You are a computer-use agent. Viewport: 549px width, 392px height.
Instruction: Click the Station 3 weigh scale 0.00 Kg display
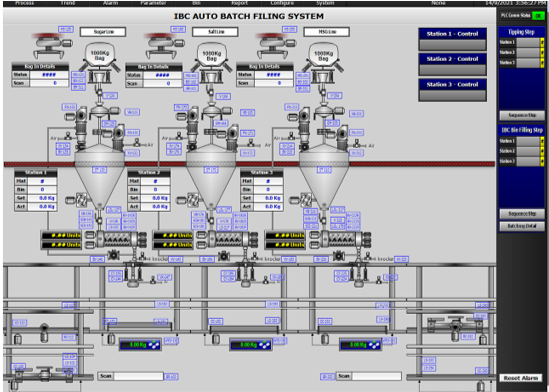click(x=360, y=345)
